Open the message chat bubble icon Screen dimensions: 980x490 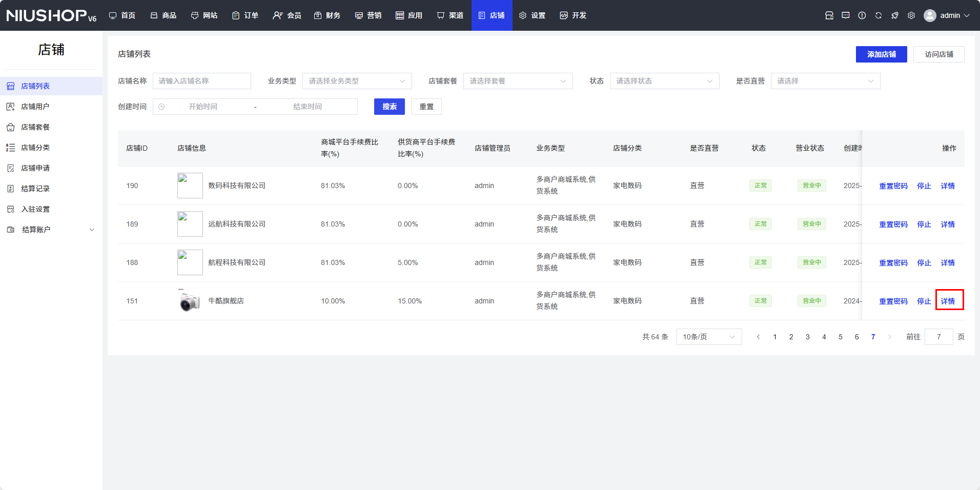pyautogui.click(x=846, y=15)
